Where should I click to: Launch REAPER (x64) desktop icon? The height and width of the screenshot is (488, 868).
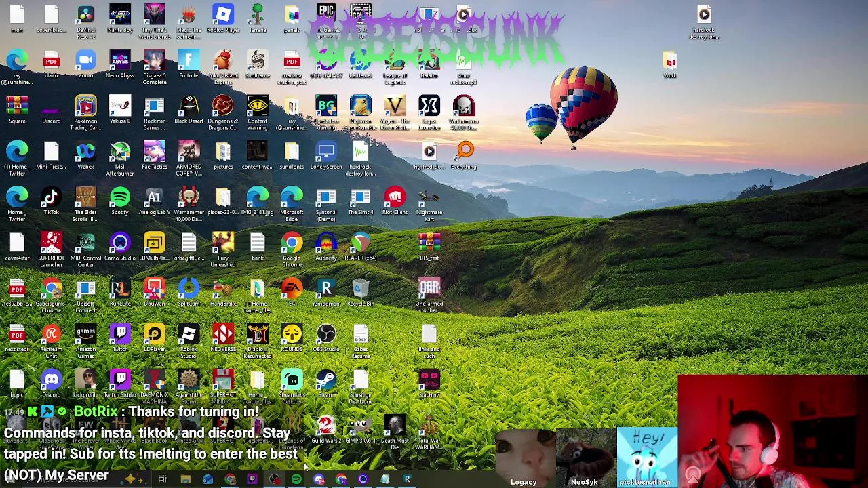click(361, 247)
